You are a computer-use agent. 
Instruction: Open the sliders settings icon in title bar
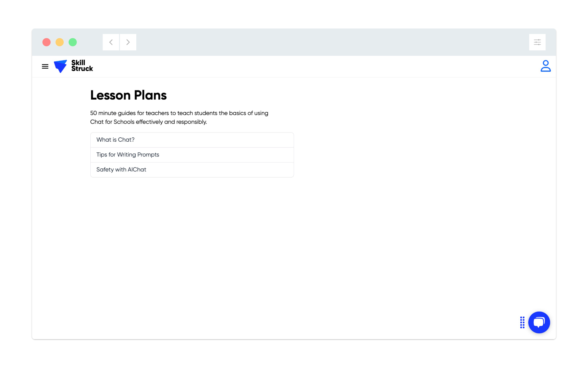[x=537, y=42]
